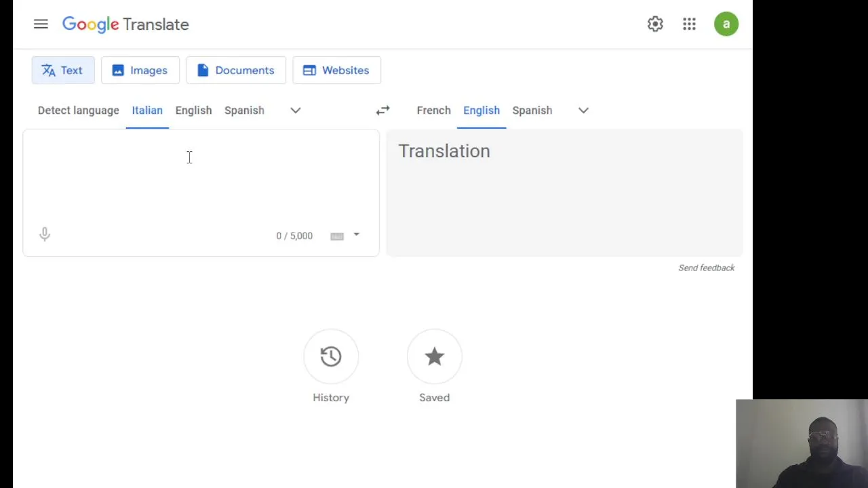868x488 pixels.
Task: Switch to the Documents tab
Action: (236, 70)
